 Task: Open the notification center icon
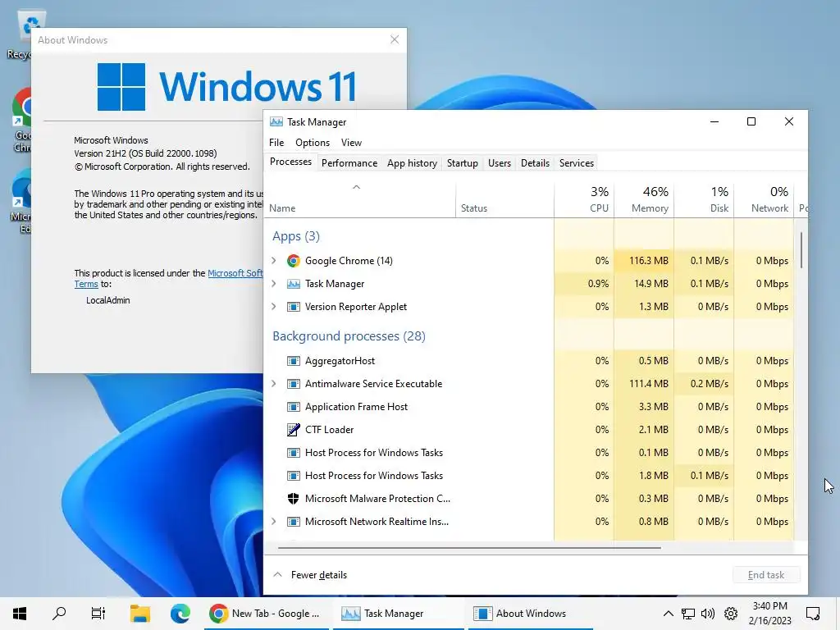coord(813,614)
